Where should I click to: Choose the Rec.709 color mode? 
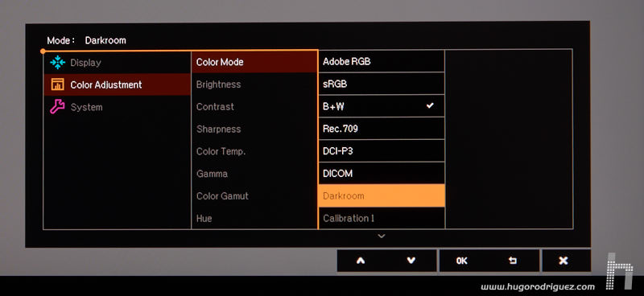(382, 129)
